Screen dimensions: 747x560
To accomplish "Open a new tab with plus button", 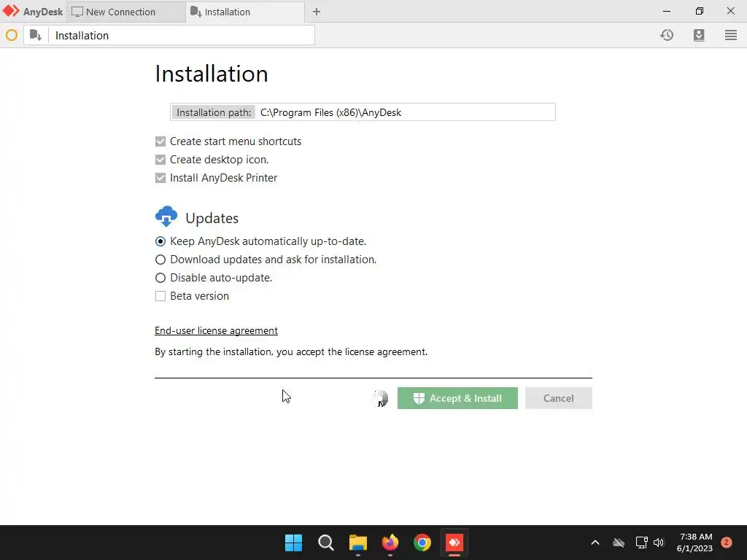I will click(x=317, y=12).
